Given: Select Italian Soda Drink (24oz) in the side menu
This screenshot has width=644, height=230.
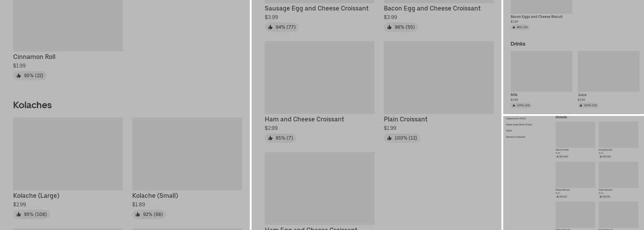Looking at the screenshot, I should coord(519,125).
